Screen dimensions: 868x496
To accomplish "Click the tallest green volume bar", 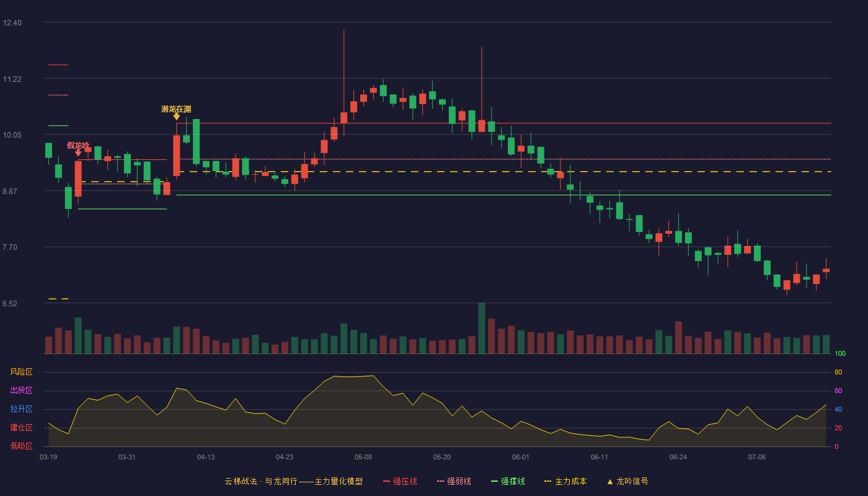I will (x=482, y=329).
